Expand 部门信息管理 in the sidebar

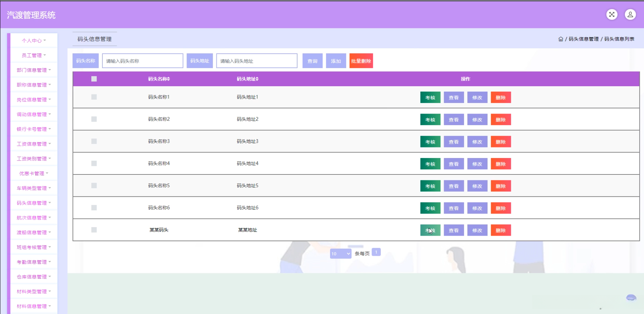[x=34, y=70]
